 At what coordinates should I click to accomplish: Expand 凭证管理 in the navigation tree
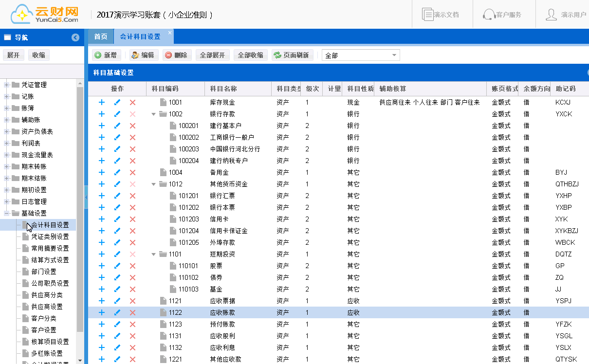coord(7,85)
